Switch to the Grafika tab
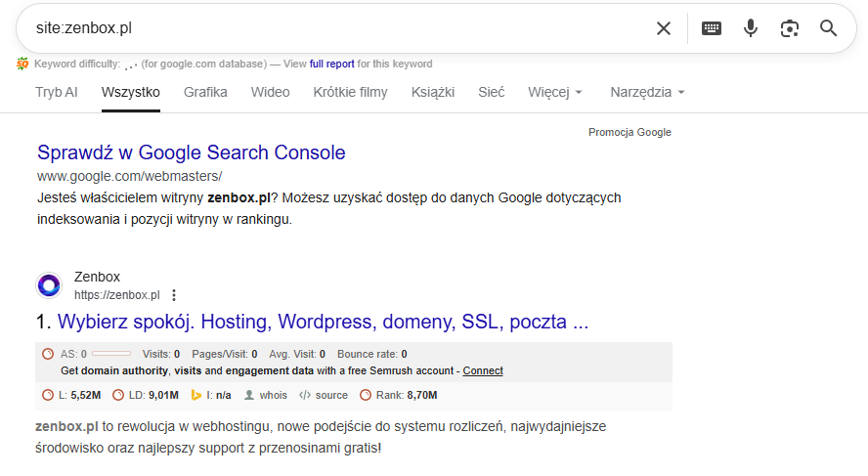The width and height of the screenshot is (868, 476). pos(205,92)
